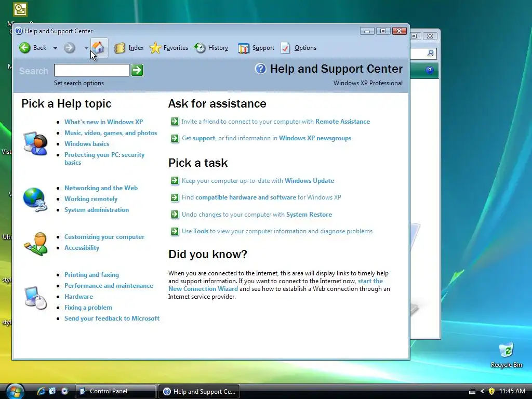Click the customizing user paintbrush icon
The image size is (532, 399).
36,244
